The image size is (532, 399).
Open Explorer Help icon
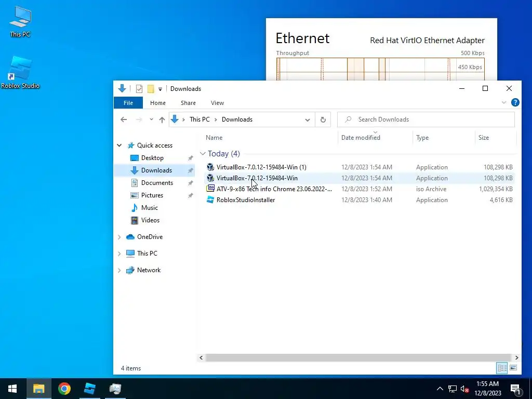(515, 102)
